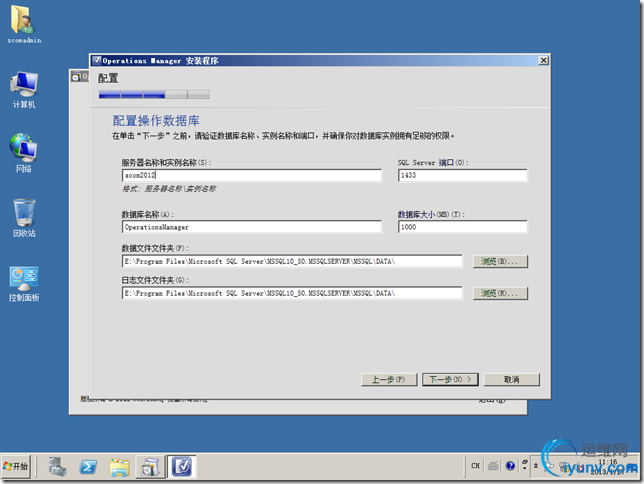Click the data file folder path field

click(x=292, y=261)
